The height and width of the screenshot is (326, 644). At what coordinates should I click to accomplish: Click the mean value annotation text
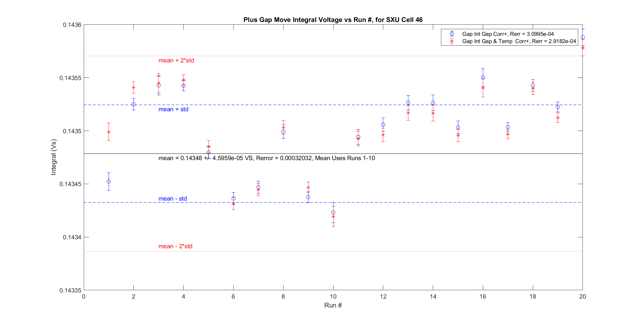(267, 158)
